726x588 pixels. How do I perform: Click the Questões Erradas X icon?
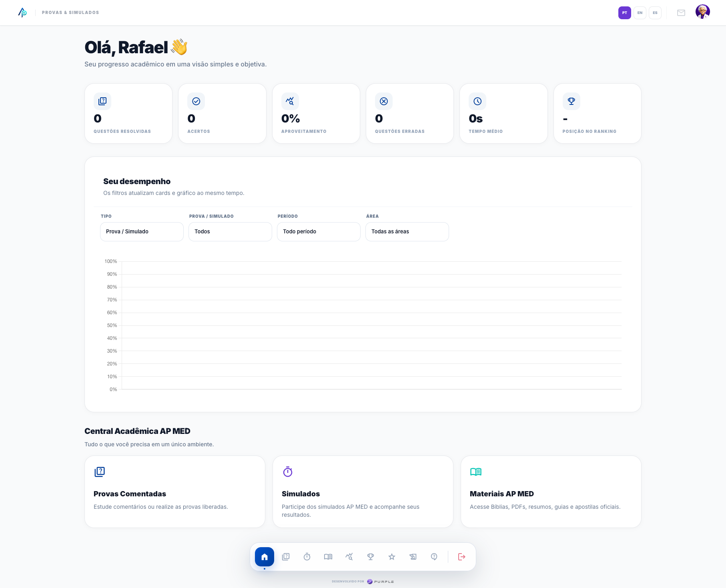(x=384, y=101)
